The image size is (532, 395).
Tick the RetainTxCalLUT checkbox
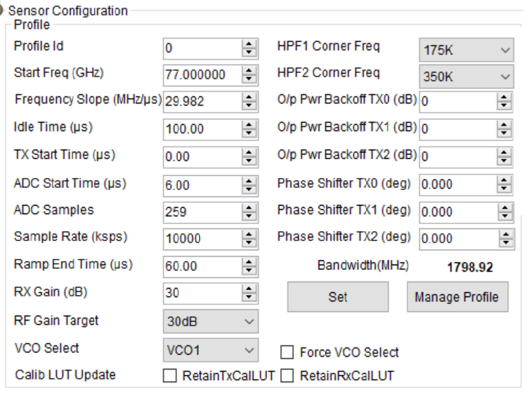170,376
